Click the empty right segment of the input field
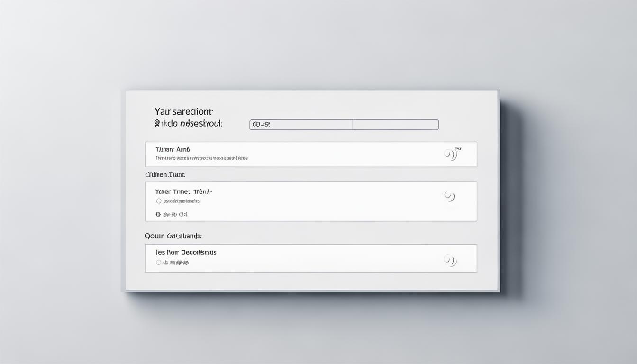The image size is (637, 364). 395,125
